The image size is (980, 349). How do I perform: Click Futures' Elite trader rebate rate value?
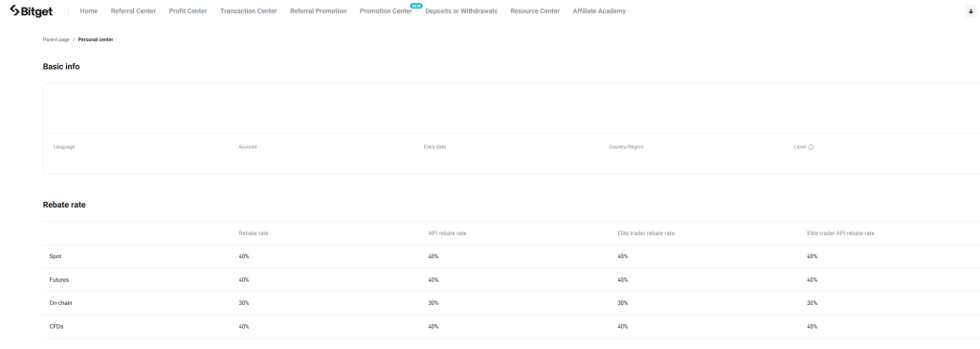point(622,280)
